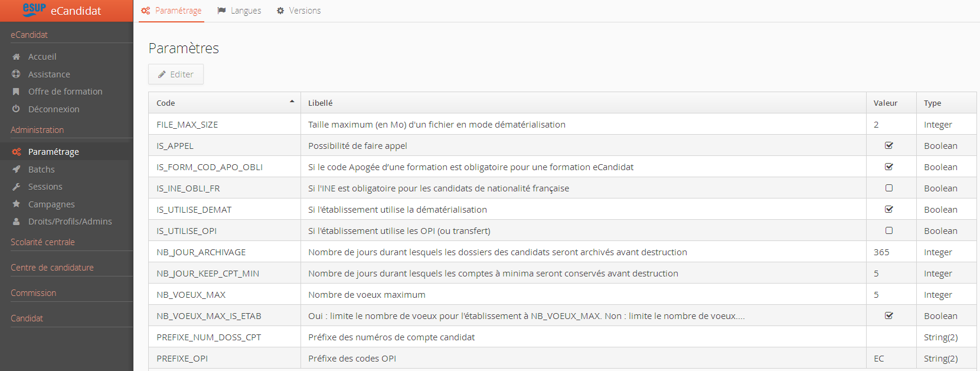Open the Commission sidebar link
Viewport: 980px width, 371px height.
pos(34,293)
